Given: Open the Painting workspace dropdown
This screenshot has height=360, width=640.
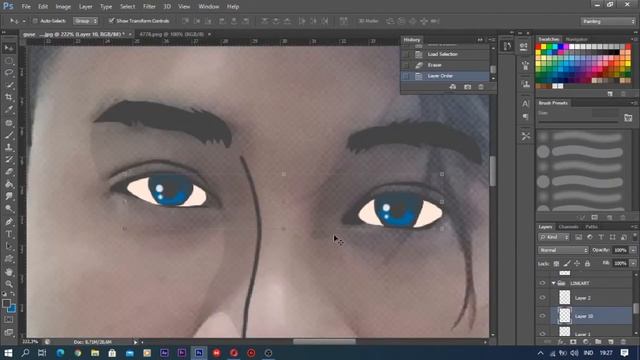Looking at the screenshot, I should [608, 21].
